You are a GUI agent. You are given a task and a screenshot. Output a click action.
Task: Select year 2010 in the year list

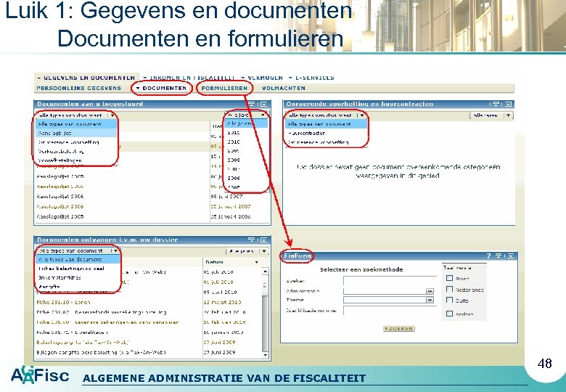point(246,142)
